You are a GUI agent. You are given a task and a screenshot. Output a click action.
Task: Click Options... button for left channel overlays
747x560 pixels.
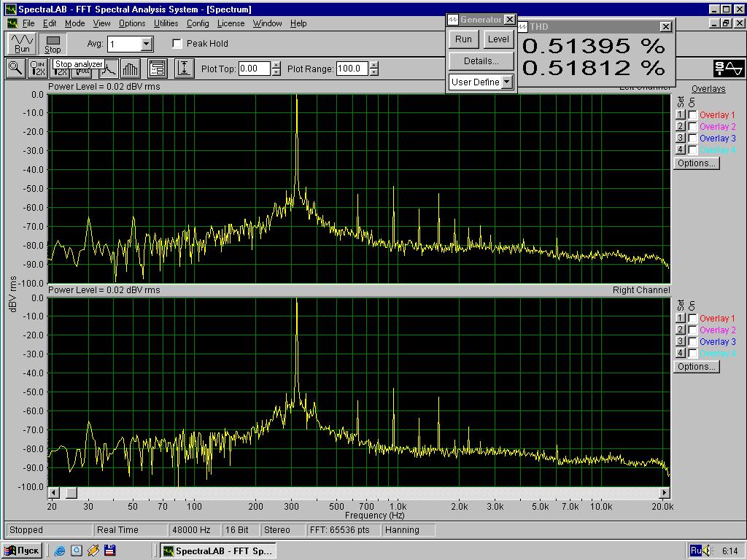[696, 163]
